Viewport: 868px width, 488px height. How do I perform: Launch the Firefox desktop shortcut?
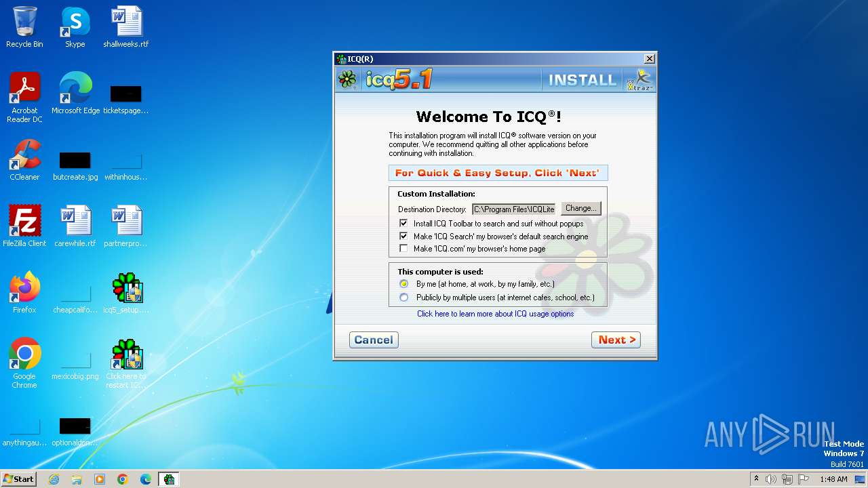(24, 293)
